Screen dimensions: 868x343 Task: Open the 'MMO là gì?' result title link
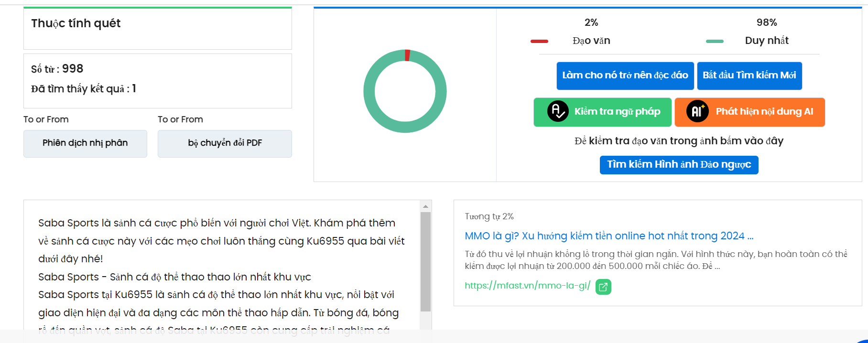(608, 236)
